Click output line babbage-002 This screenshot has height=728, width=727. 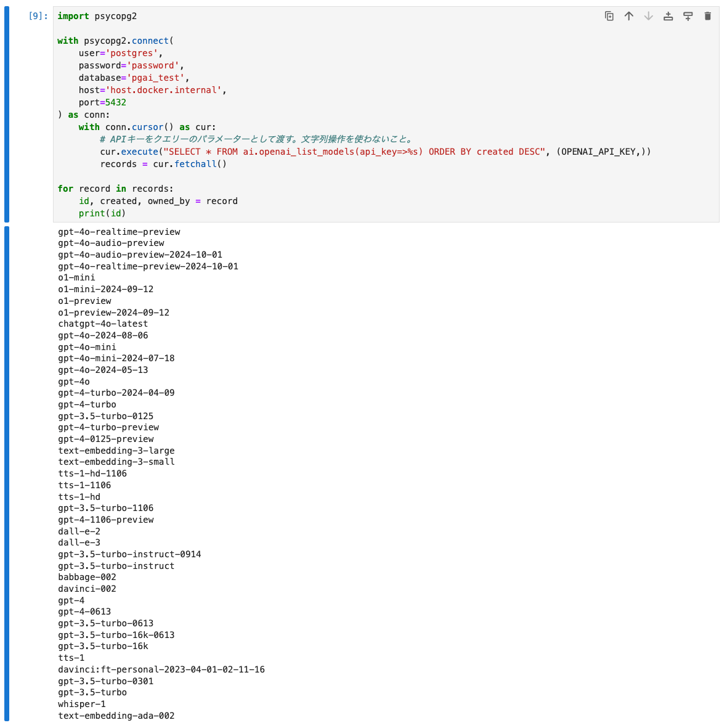click(x=87, y=577)
